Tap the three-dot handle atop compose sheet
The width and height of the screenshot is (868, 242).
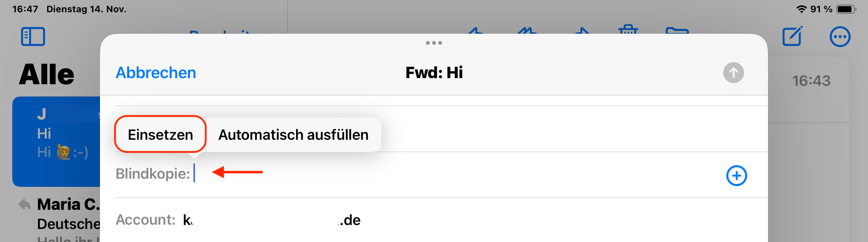[434, 43]
